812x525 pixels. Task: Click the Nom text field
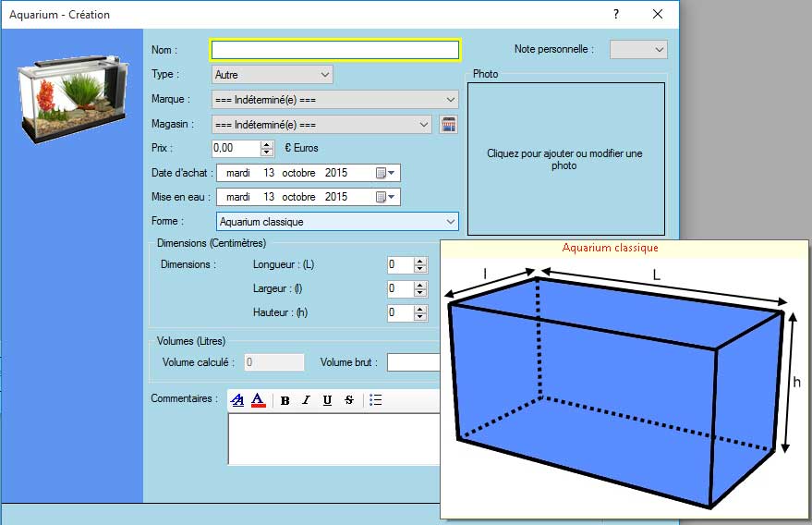click(334, 50)
